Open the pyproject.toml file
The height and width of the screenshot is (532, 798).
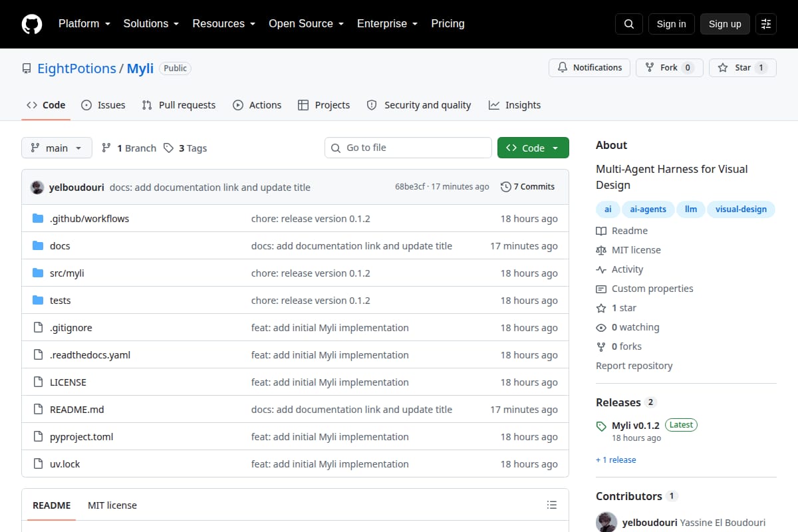pyautogui.click(x=82, y=437)
